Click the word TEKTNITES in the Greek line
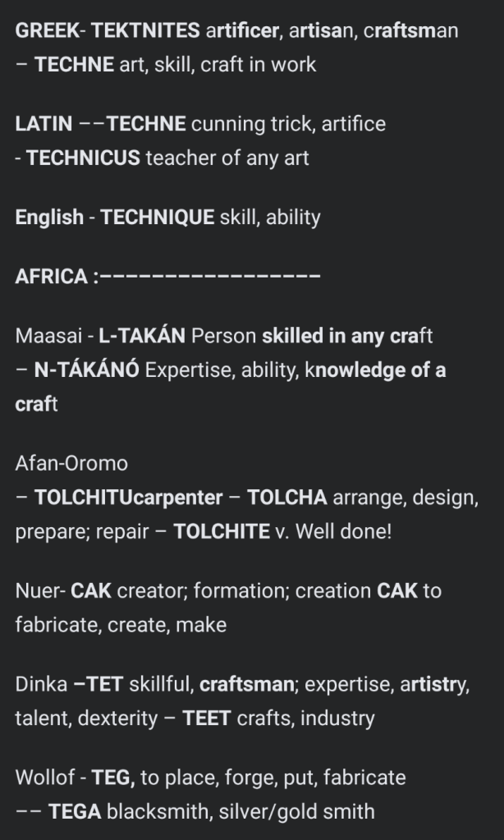The width and height of the screenshot is (504, 840). [x=145, y=30]
